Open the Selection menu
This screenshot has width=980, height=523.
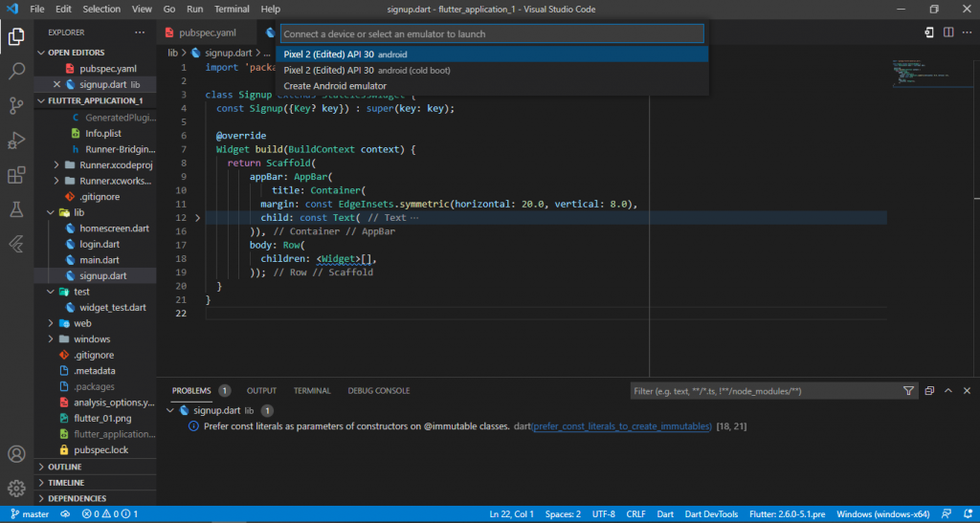(101, 9)
